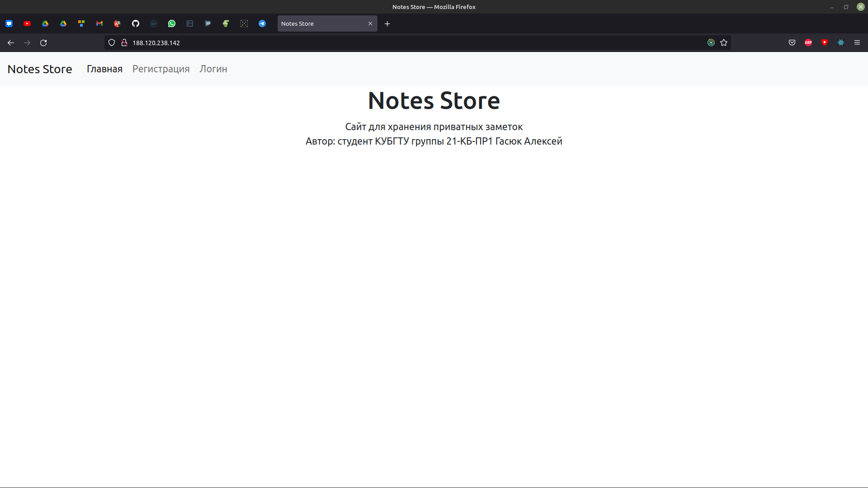Close the Notes Store tab
Screen dimensions: 868x488
coord(370,23)
